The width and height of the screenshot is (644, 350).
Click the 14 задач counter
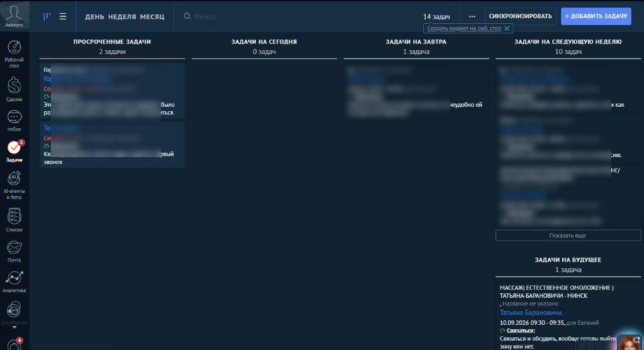[436, 16]
